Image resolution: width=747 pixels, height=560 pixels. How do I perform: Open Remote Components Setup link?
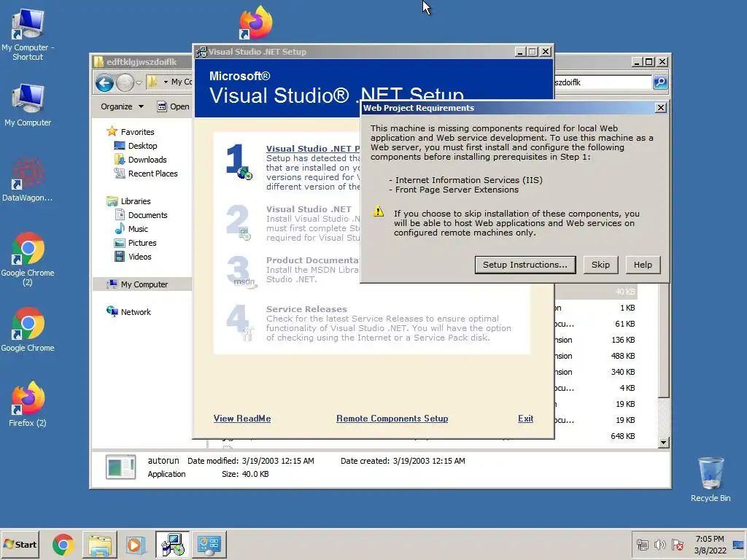[392, 419]
